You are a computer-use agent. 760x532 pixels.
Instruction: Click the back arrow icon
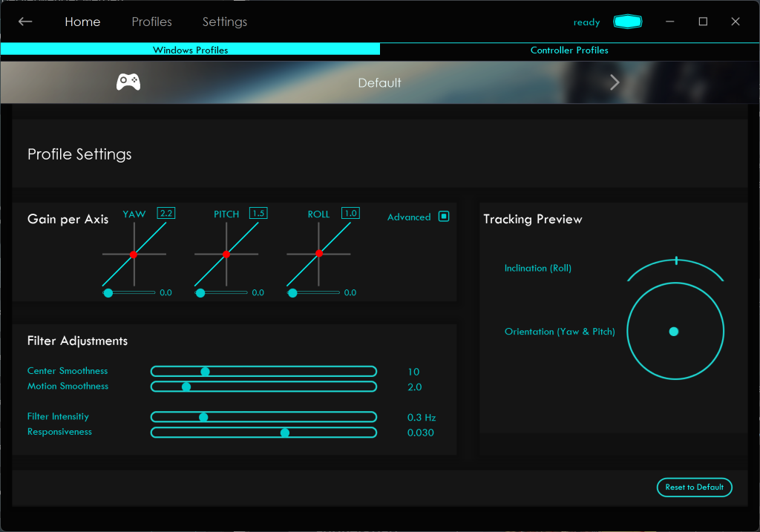25,22
